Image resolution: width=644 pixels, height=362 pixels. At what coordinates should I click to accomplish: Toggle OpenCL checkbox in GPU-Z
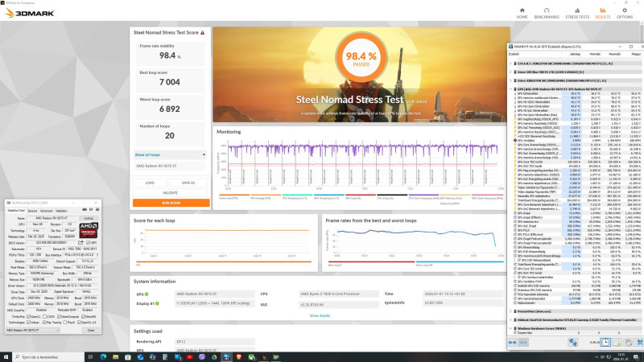coord(28,316)
